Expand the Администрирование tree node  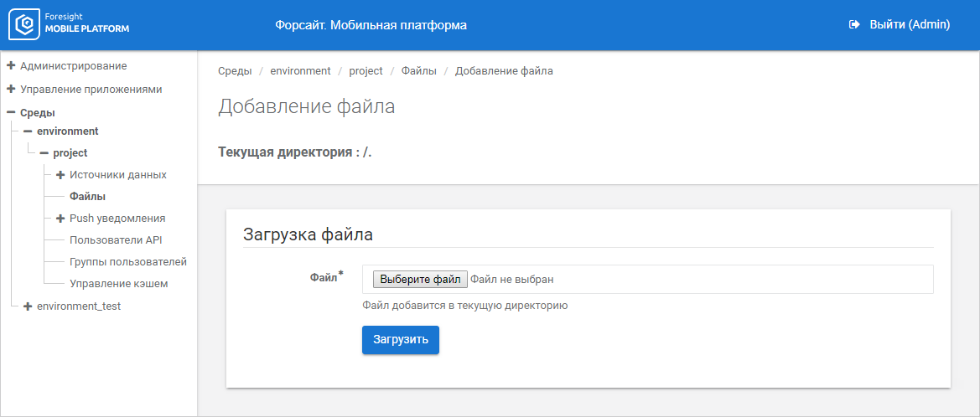coord(11,65)
